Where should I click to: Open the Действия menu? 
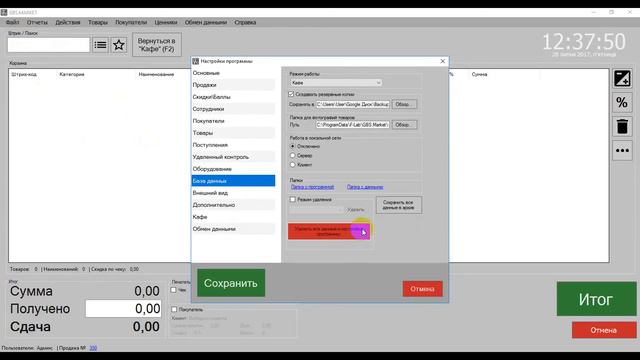click(68, 22)
